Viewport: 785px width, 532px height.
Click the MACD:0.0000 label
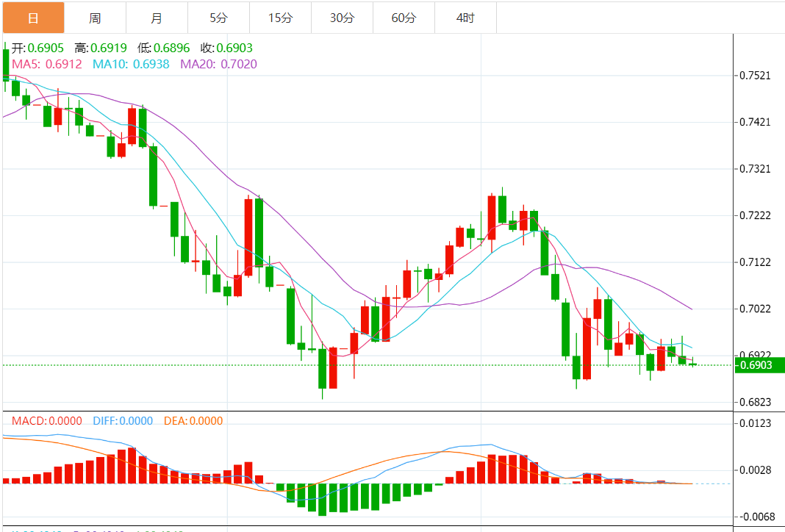(x=47, y=421)
